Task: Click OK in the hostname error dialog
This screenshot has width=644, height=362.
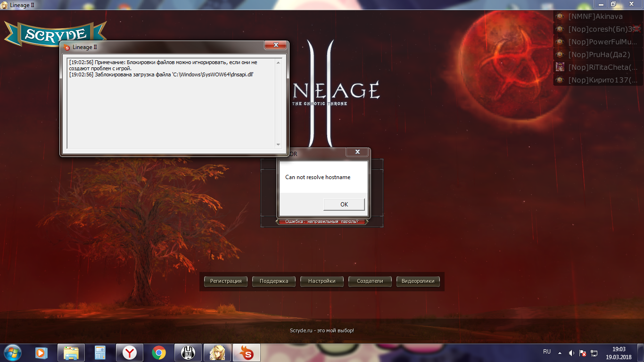Action: point(344,204)
